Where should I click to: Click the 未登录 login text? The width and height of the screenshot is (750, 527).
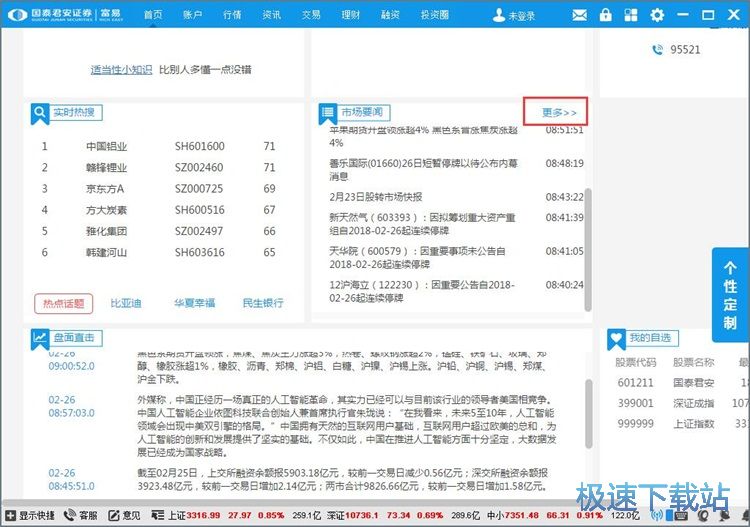coord(521,16)
